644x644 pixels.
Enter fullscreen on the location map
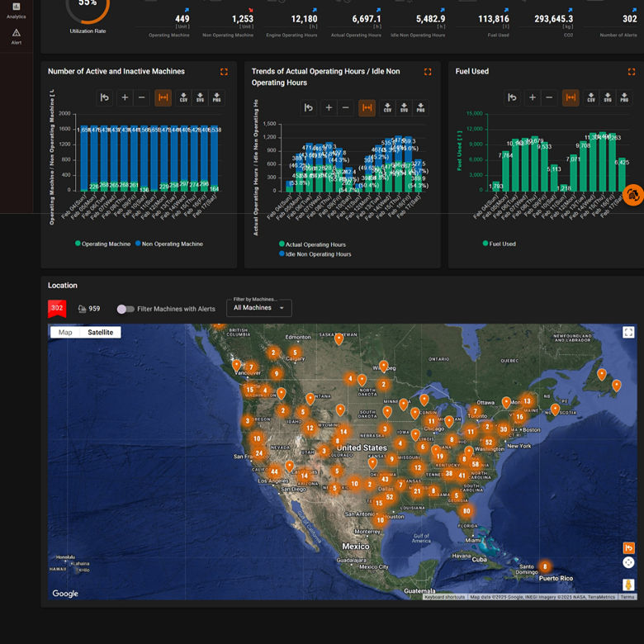point(628,332)
